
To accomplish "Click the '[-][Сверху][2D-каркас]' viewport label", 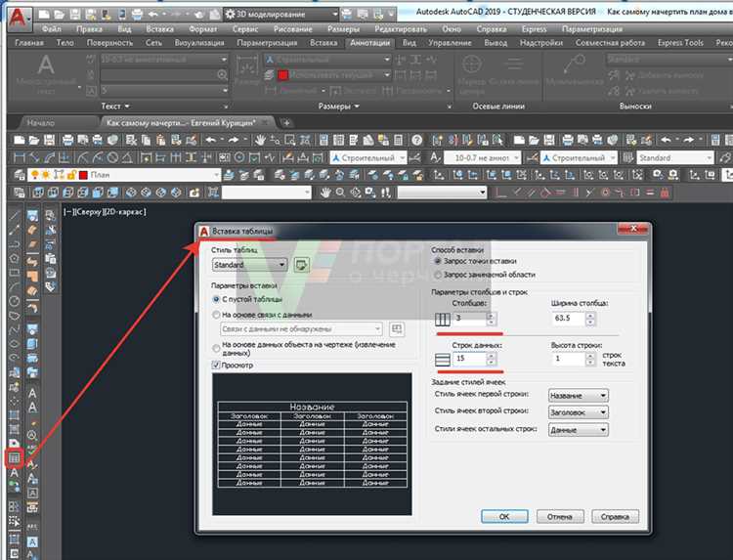I will click(x=105, y=212).
